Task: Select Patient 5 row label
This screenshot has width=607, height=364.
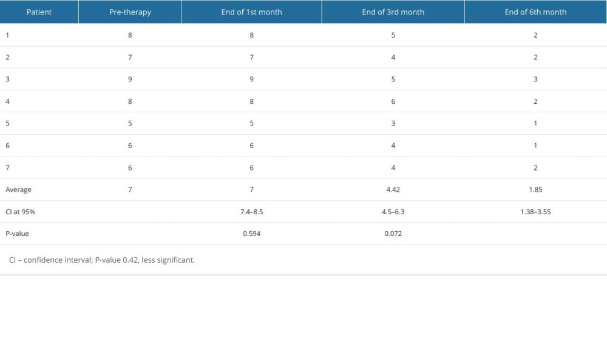Action: (x=7, y=123)
